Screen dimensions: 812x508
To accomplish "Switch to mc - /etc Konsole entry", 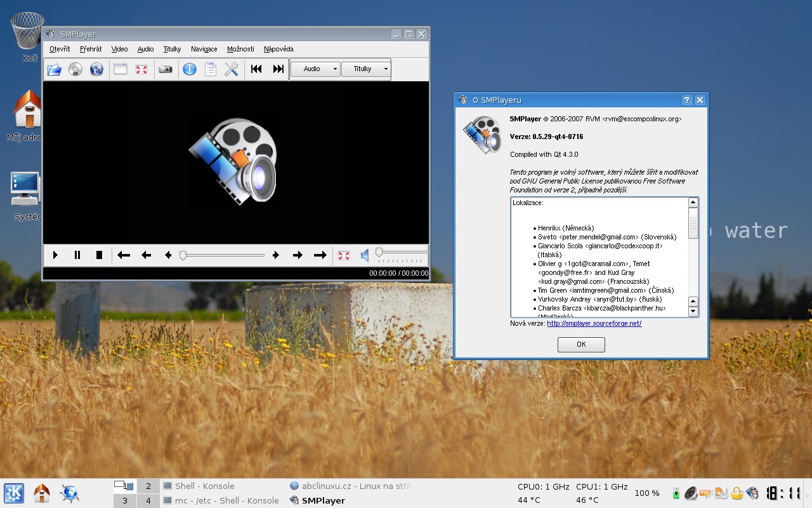I will (222, 500).
